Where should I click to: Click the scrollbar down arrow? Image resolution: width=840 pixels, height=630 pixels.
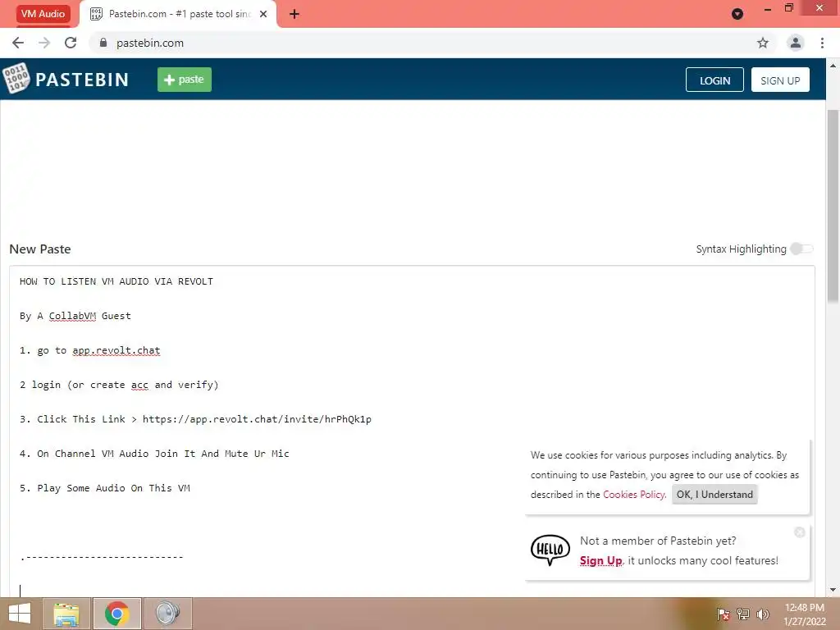click(833, 590)
